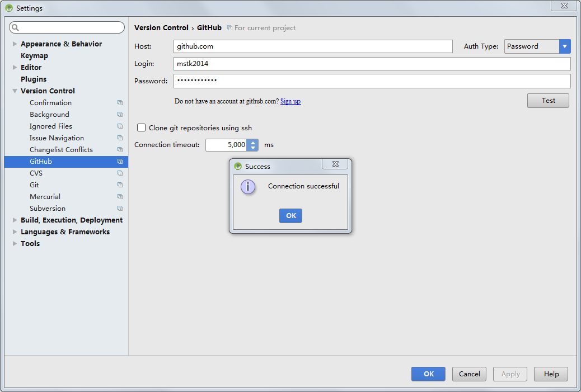
Task: Click the info icon in Success dialog
Action: click(248, 187)
